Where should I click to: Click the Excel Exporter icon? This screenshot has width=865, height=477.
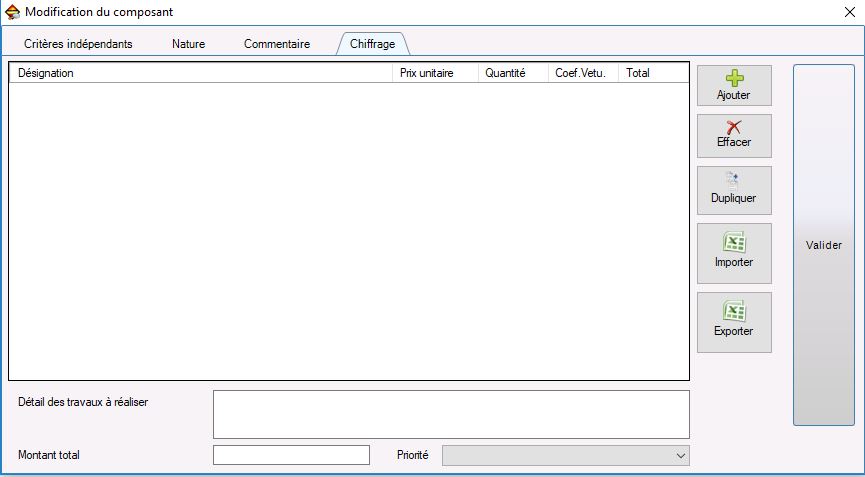tap(734, 312)
